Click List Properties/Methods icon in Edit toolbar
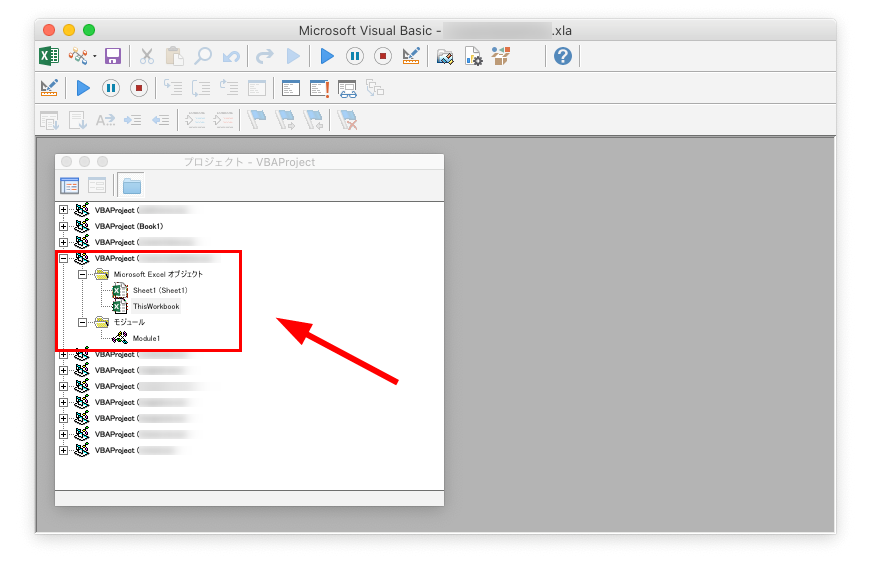The width and height of the screenshot is (869, 573). [x=49, y=120]
